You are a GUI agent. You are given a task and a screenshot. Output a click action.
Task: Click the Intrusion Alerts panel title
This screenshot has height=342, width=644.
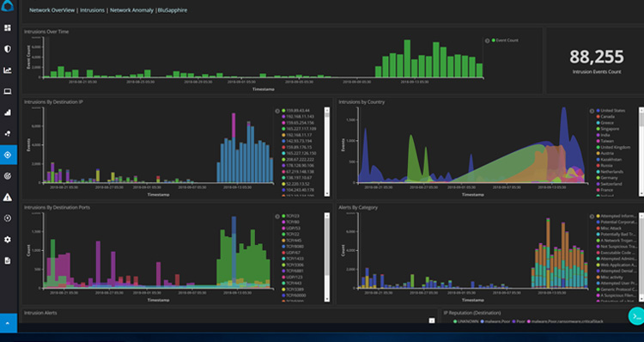coord(40,313)
